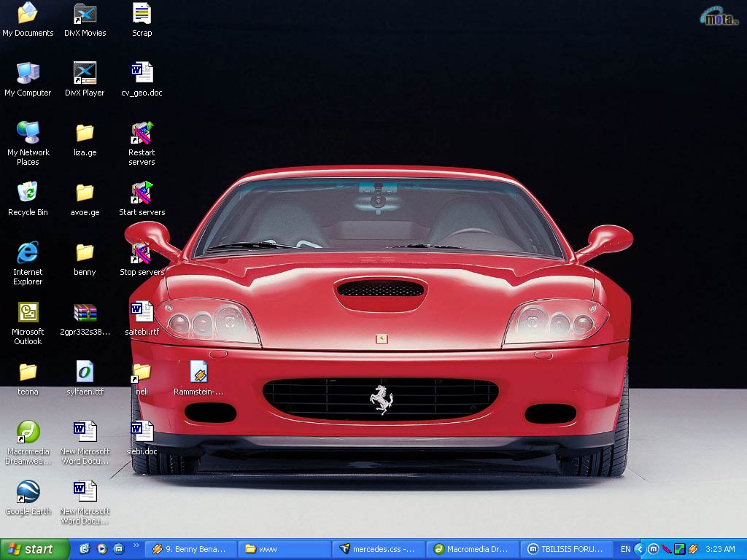Expand the Quick Launch overflow chevron
Screen dimensions: 747x560
(x=136, y=545)
